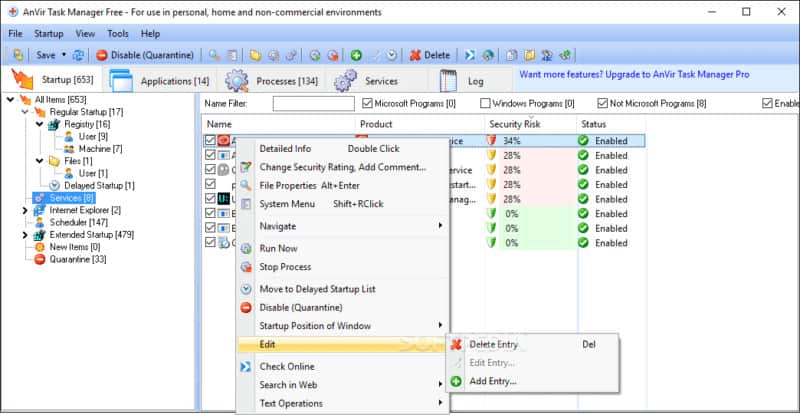Open the Help menu

click(x=151, y=34)
